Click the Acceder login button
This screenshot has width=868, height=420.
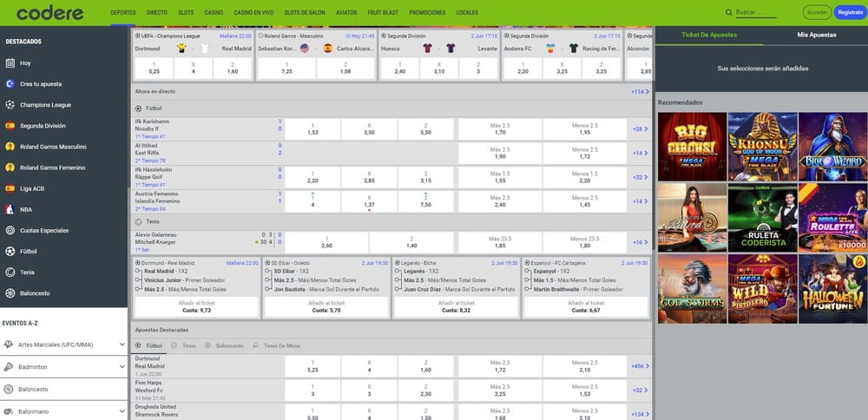817,12
